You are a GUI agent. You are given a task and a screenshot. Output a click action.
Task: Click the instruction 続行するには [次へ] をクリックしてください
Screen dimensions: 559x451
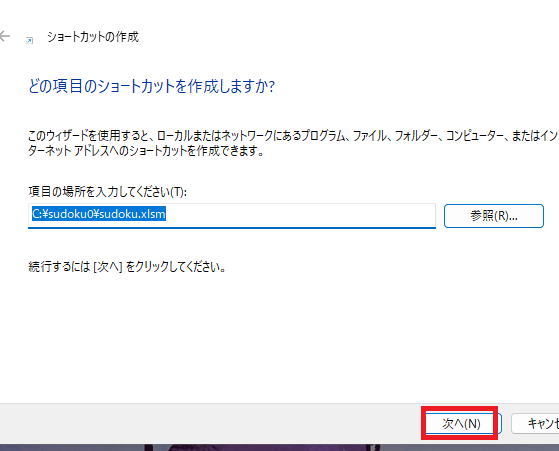[x=127, y=266]
